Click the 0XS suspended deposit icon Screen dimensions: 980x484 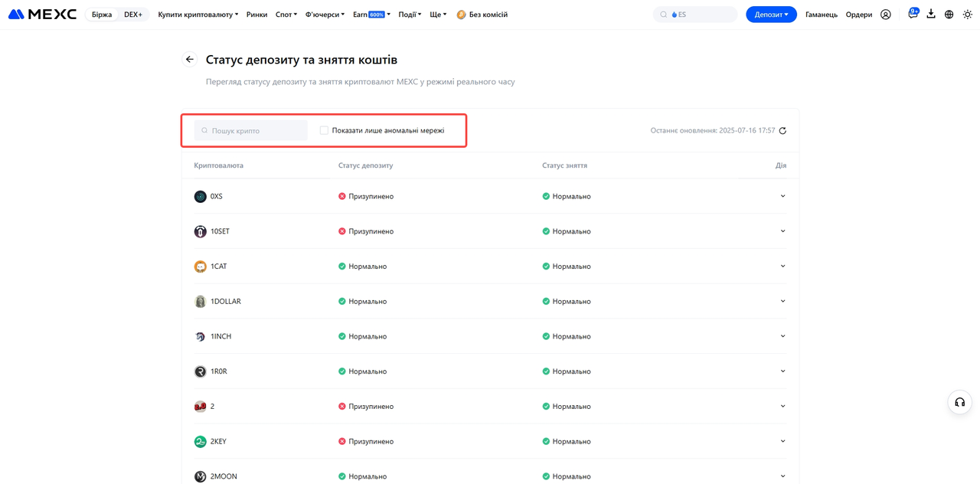pos(342,197)
